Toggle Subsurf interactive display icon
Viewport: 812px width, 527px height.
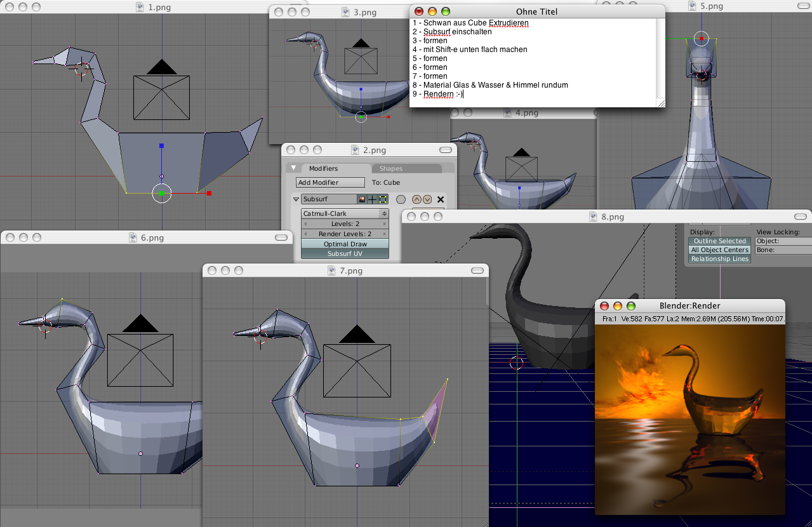point(373,199)
